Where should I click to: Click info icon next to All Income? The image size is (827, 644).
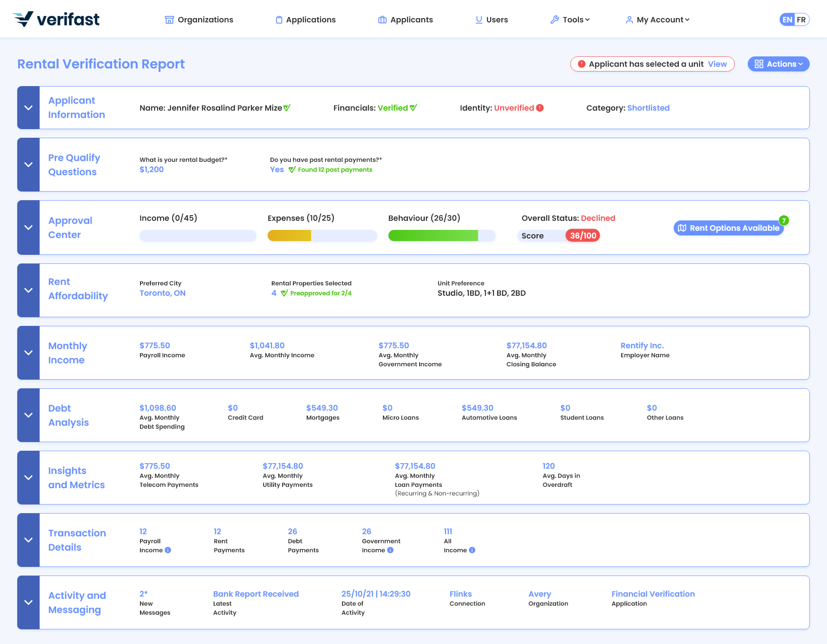(472, 550)
